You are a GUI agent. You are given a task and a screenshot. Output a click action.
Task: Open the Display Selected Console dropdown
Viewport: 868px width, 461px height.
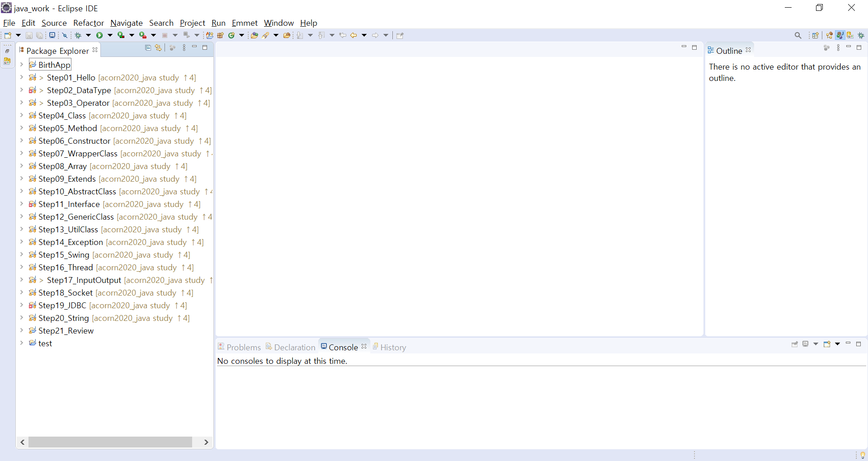point(816,344)
